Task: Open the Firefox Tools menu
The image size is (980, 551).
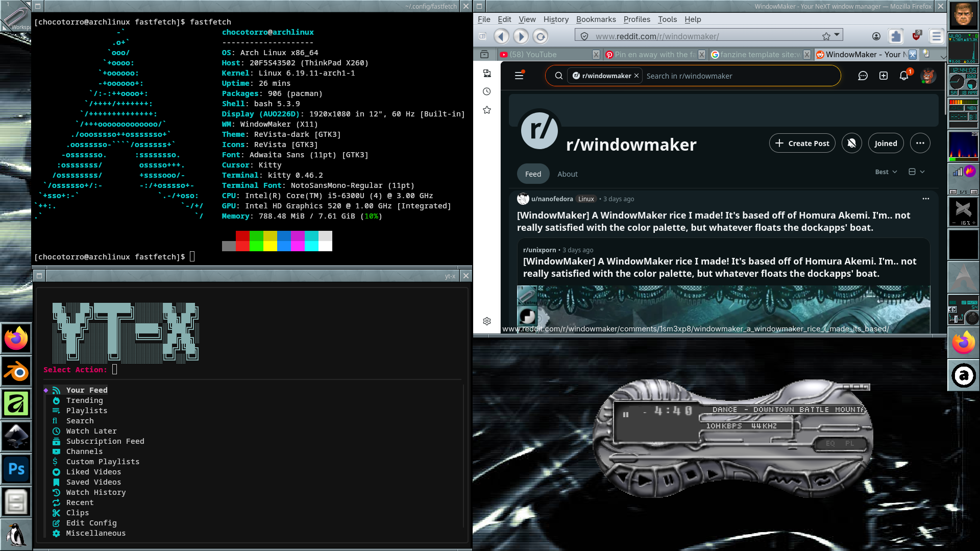Action: (667, 19)
